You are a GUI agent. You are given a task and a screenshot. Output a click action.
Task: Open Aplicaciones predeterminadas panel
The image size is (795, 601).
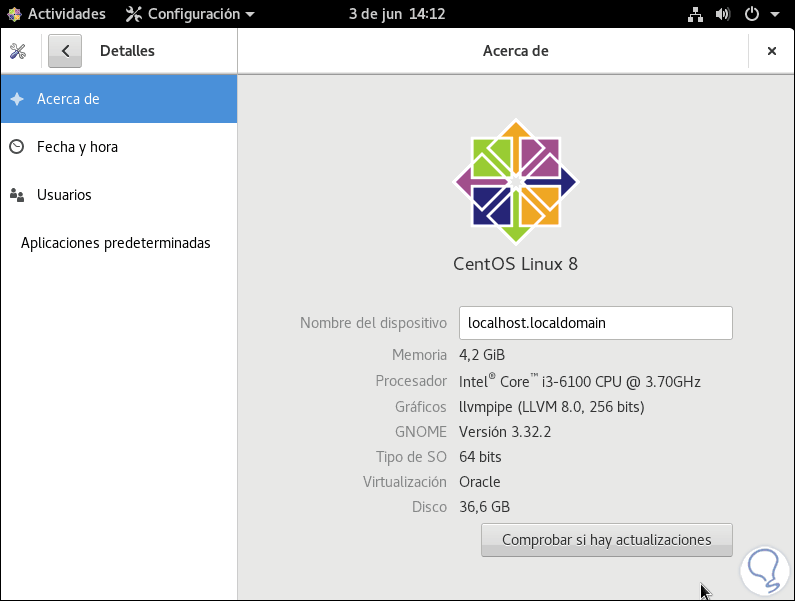pyautogui.click(x=119, y=243)
